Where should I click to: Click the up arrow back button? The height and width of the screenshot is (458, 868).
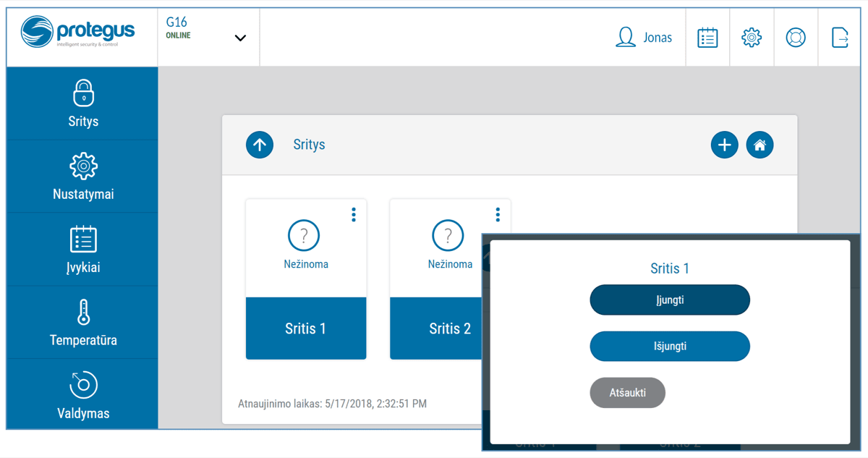click(260, 145)
